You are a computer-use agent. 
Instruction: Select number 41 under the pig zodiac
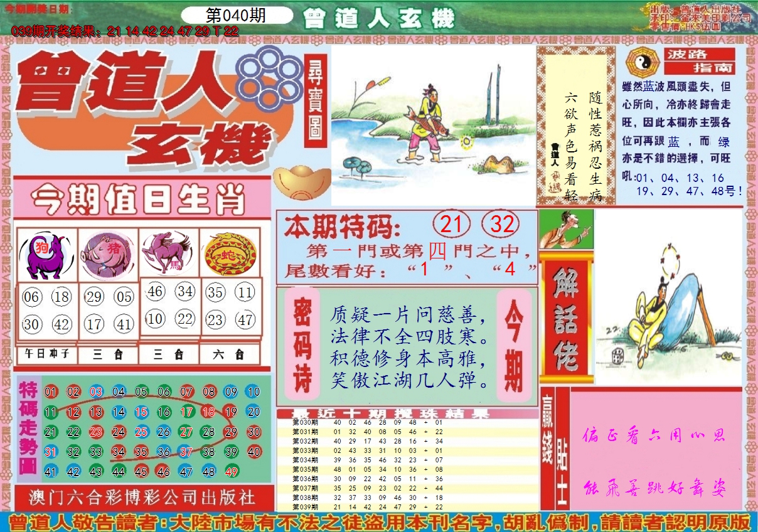click(124, 324)
